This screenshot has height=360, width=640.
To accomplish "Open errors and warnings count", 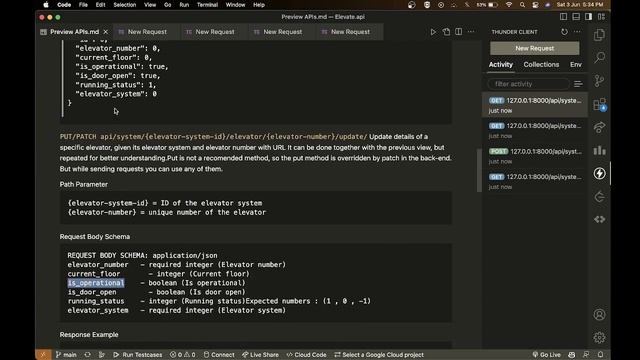I will pos(183,355).
